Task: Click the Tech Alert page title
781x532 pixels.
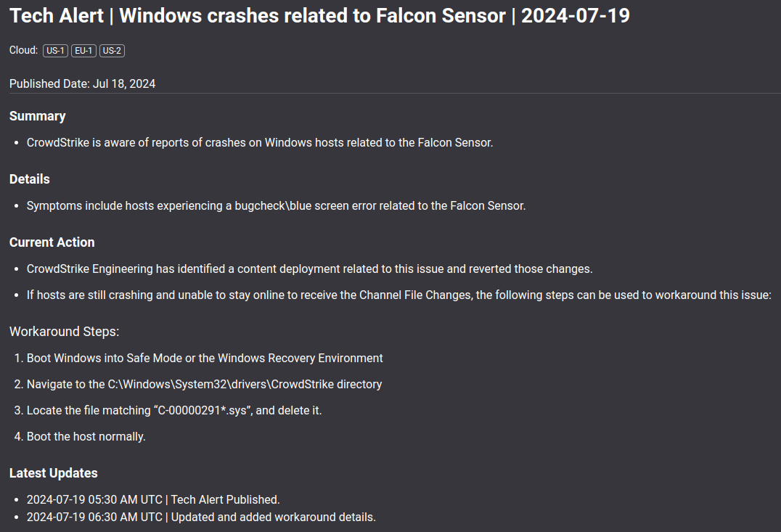Action: click(319, 17)
